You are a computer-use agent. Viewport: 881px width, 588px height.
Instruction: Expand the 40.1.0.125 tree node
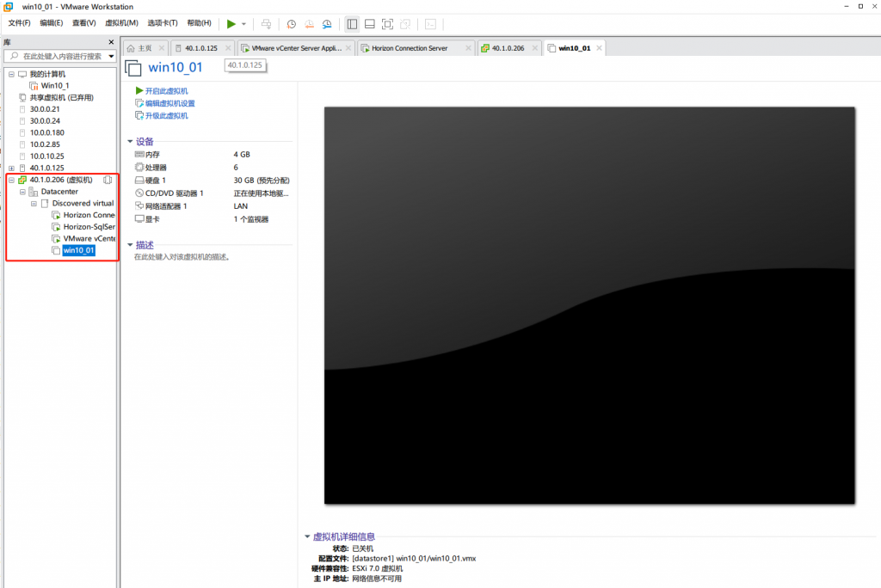[11, 168]
